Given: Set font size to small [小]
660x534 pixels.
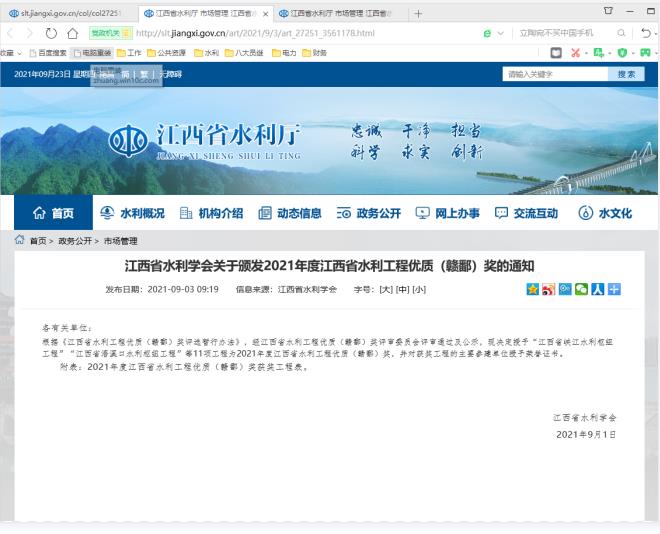Looking at the screenshot, I should [419, 290].
